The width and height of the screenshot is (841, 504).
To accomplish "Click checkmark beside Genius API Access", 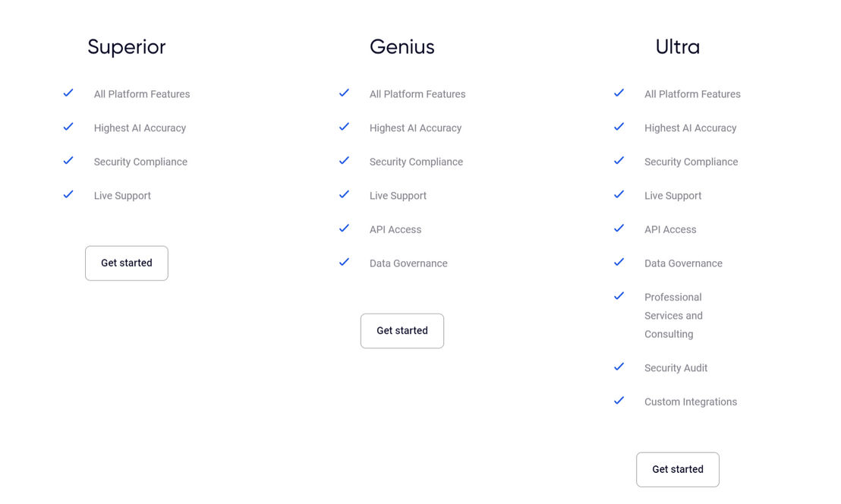I will click(344, 228).
